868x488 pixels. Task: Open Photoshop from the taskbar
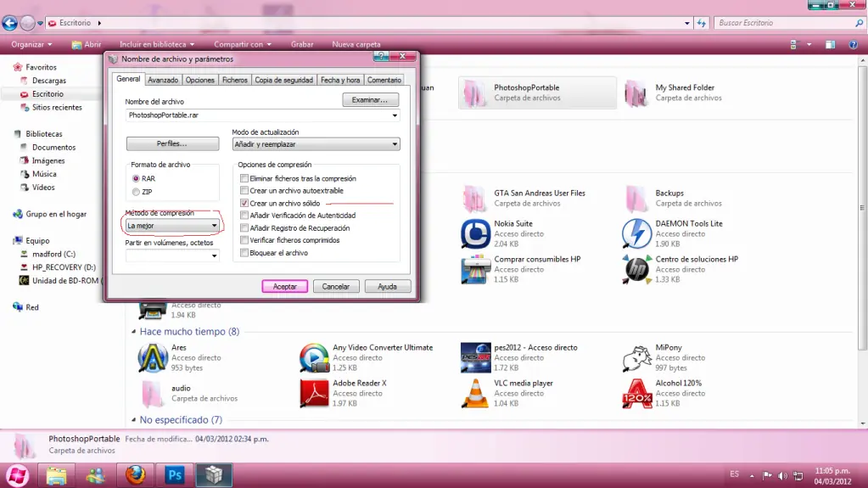(x=175, y=475)
